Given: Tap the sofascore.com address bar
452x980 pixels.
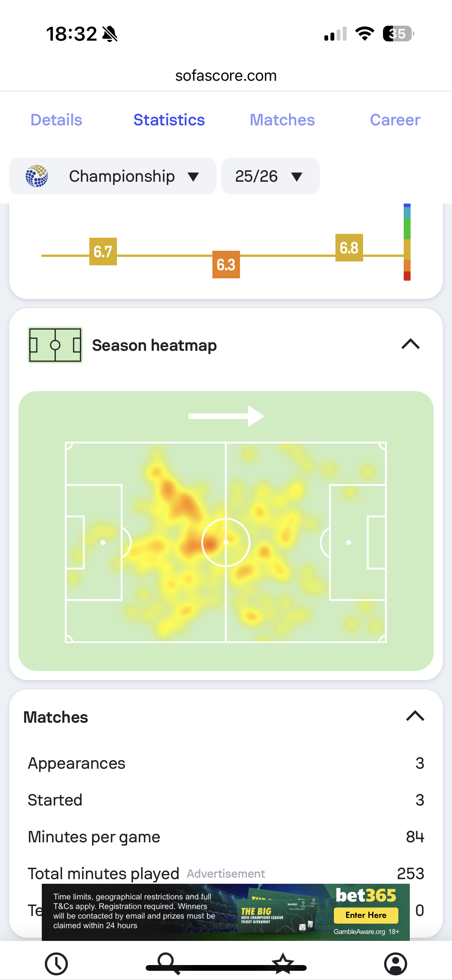Looking at the screenshot, I should 226,76.
